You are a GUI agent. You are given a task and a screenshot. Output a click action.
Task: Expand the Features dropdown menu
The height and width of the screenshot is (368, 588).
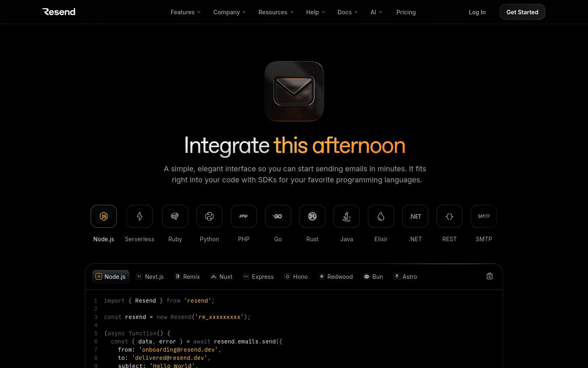185,12
